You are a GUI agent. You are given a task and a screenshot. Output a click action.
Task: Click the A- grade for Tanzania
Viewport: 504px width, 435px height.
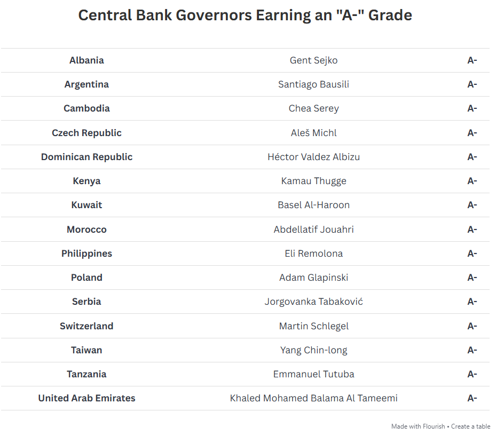pyautogui.click(x=472, y=374)
